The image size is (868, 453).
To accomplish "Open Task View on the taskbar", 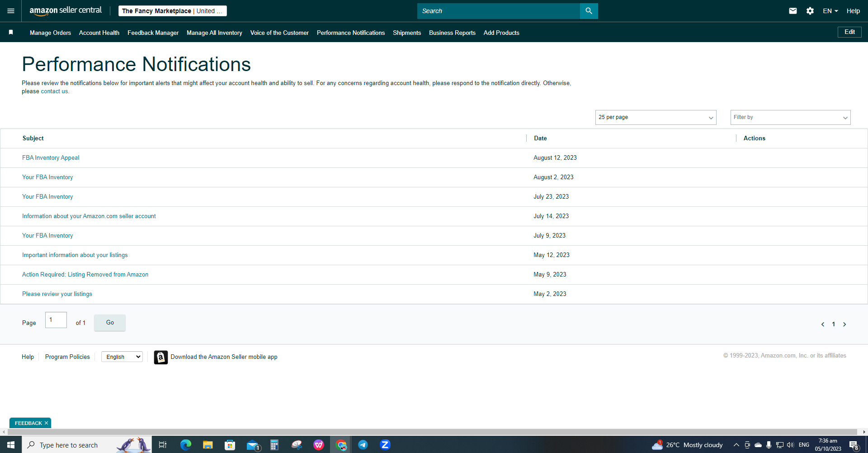I will [x=163, y=445].
